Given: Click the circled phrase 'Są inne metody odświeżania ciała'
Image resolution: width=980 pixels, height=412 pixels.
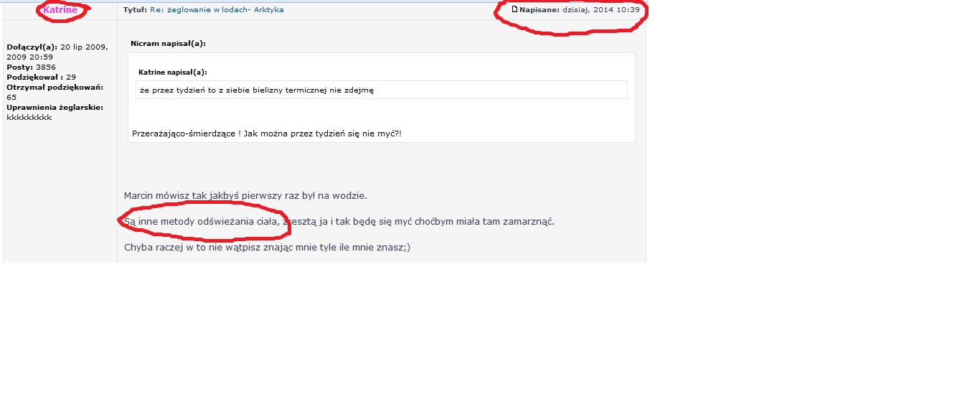Looking at the screenshot, I should pos(201,221).
